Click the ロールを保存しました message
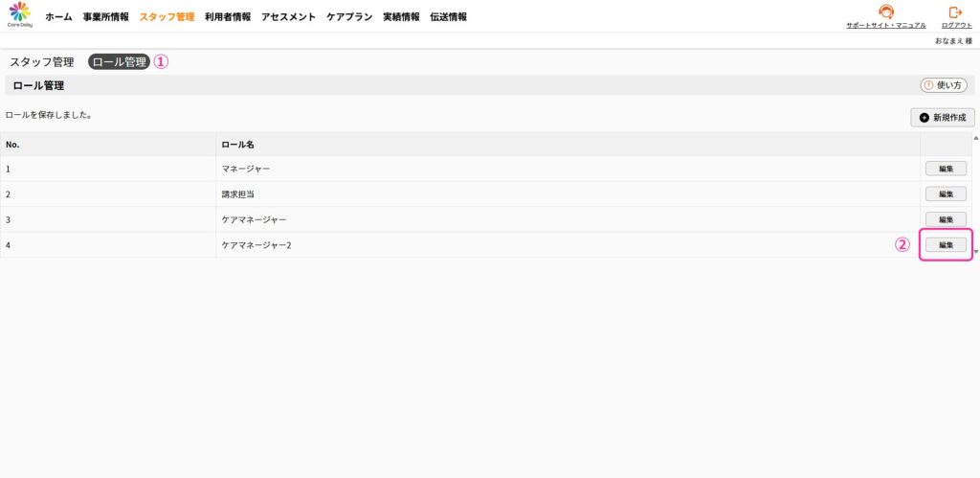 point(49,116)
